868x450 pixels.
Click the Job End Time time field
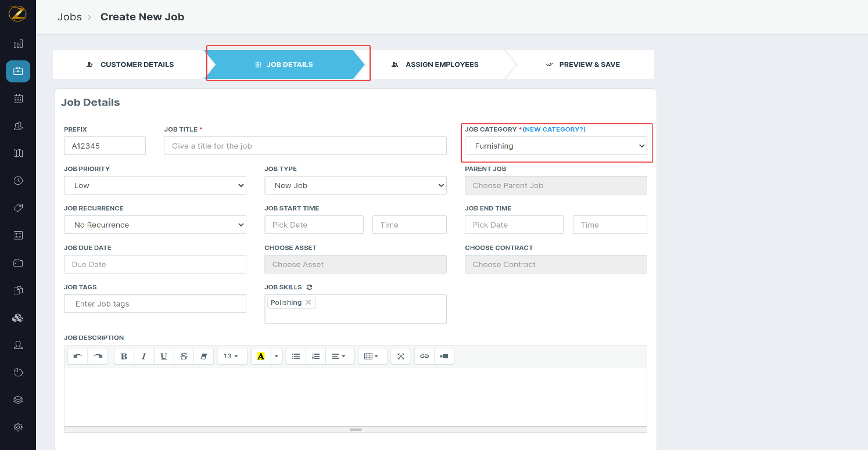[x=610, y=225]
